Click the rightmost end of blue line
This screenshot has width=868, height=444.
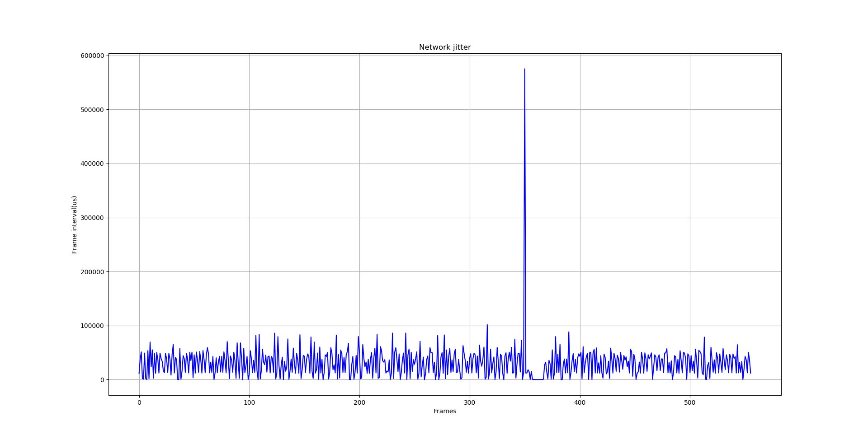point(750,373)
